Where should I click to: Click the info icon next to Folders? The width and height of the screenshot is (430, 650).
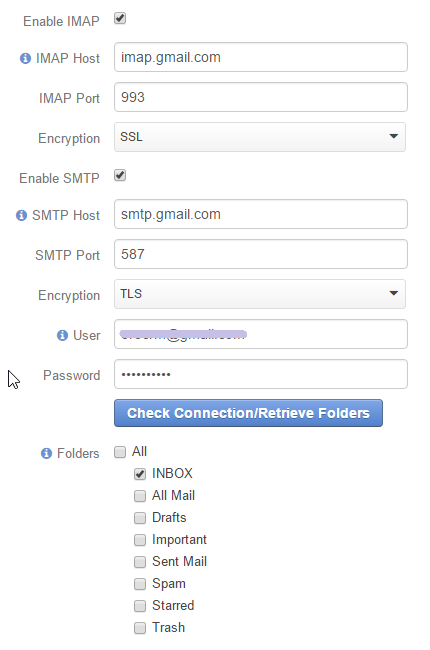[x=46, y=454]
